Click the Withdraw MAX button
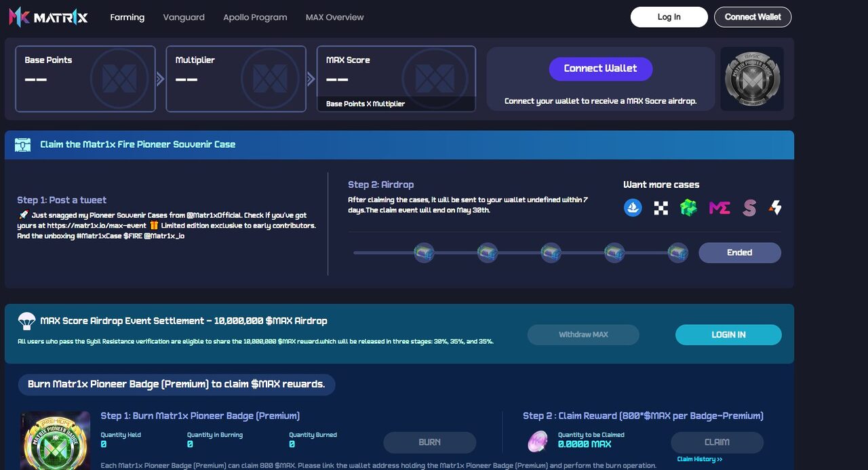This screenshot has height=470, width=868. pos(583,335)
